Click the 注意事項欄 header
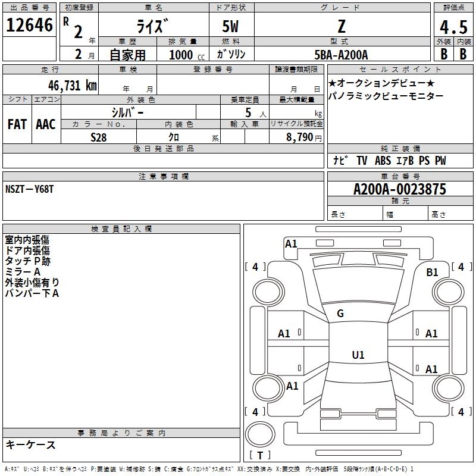Screen dimensions: 476x476 [x=163, y=176]
